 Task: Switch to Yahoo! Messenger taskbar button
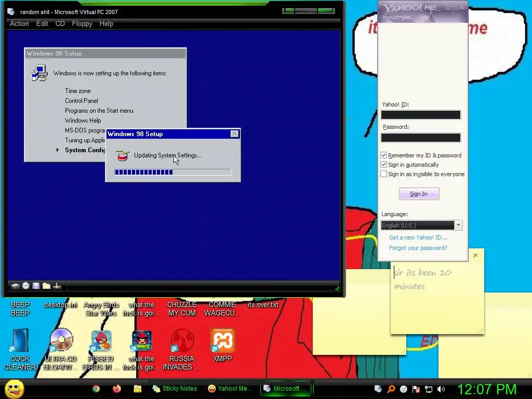230,389
